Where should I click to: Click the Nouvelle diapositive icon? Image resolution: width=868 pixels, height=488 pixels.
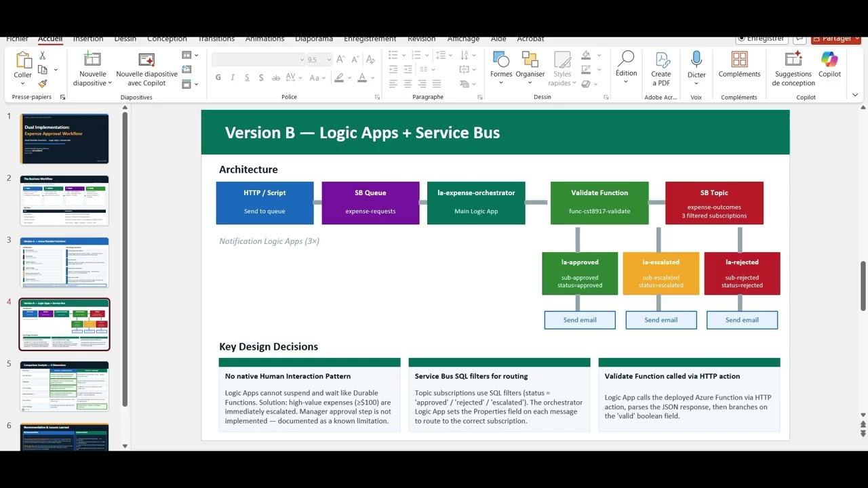(92, 60)
